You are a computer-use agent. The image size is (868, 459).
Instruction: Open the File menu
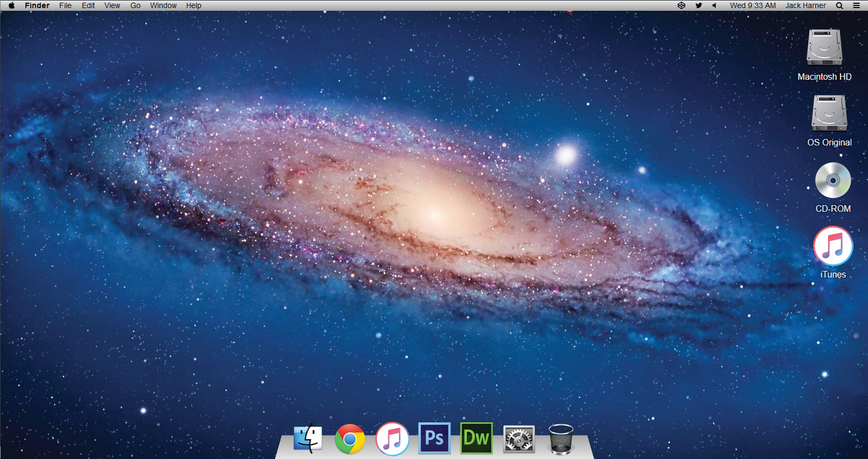tap(65, 5)
